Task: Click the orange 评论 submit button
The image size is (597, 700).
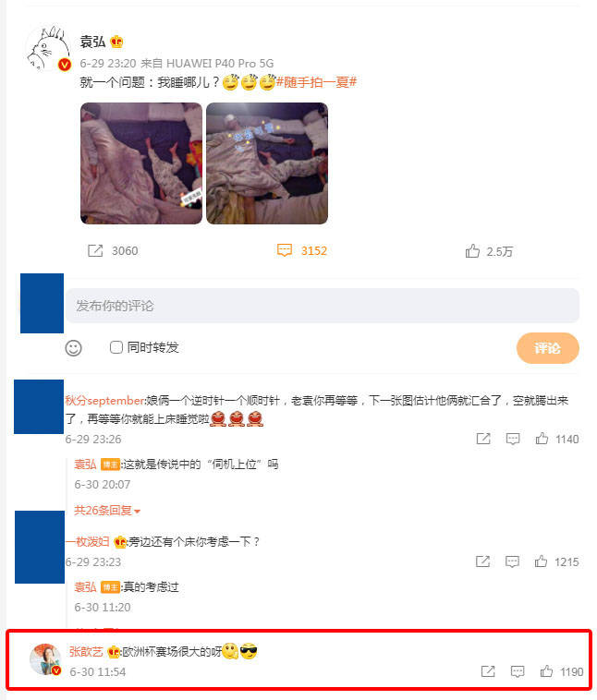Action: [x=547, y=348]
